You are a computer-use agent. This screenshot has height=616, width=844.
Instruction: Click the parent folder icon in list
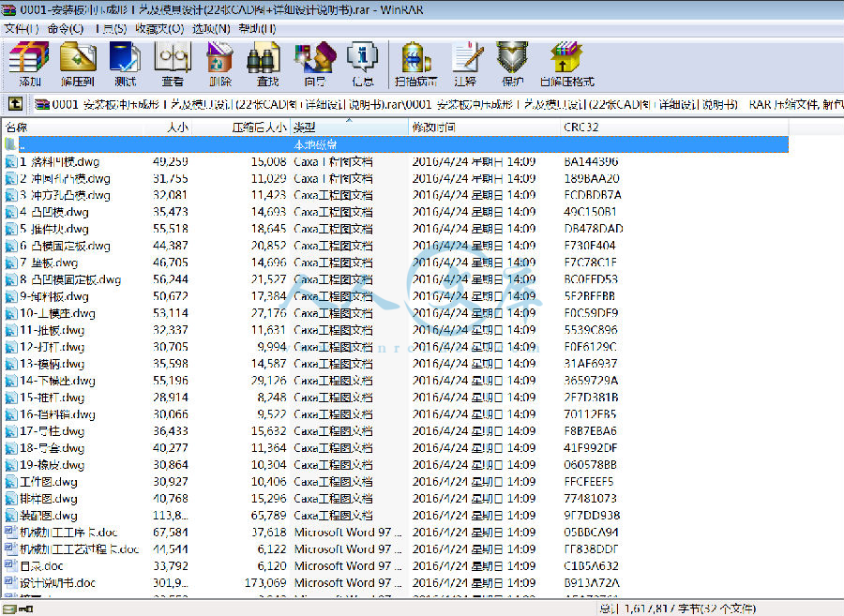point(10,144)
